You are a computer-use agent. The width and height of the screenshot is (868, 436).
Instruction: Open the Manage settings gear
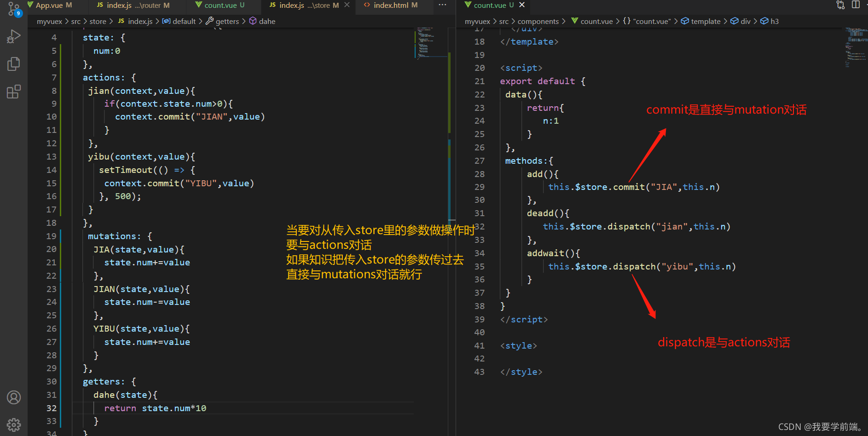[14, 425]
